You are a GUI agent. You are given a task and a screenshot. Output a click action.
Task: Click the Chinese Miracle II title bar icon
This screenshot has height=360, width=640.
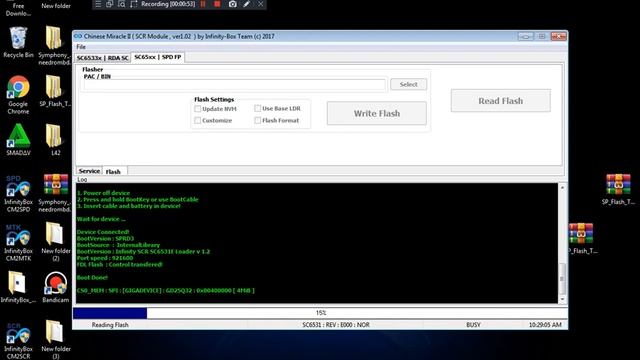click(x=78, y=36)
